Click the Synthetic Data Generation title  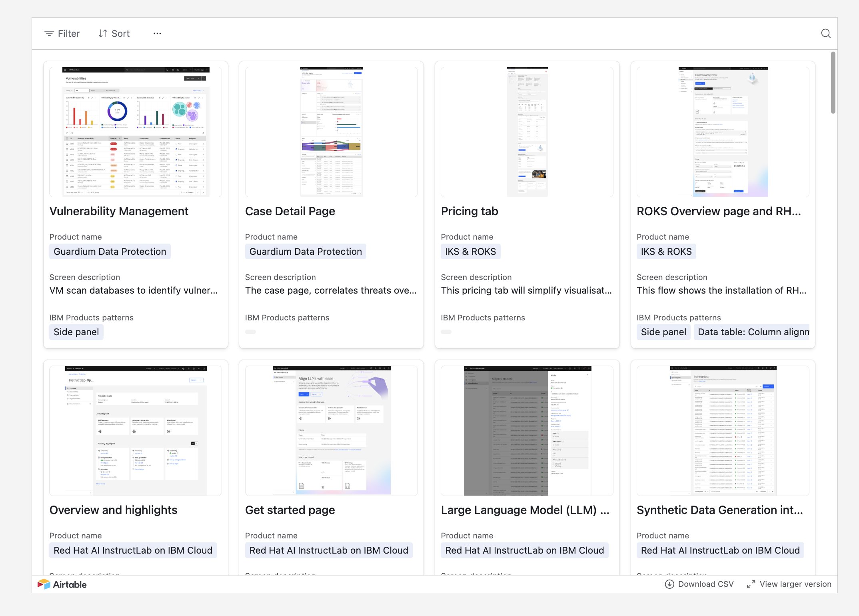coord(719,510)
